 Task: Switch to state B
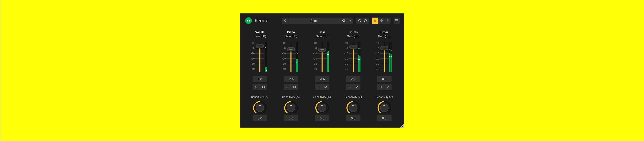click(x=387, y=21)
